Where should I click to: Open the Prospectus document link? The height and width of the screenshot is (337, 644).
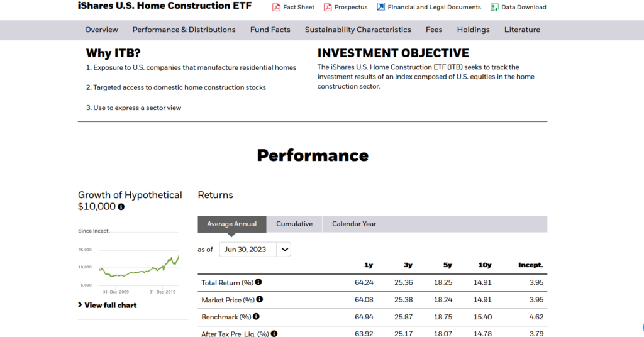351,8
